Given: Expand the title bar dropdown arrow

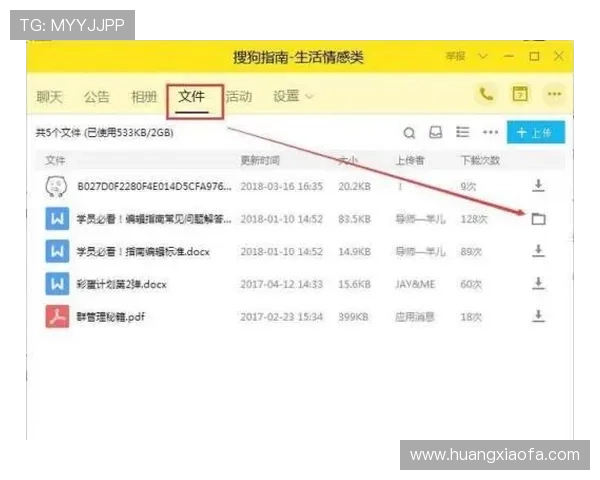Looking at the screenshot, I should 483,56.
